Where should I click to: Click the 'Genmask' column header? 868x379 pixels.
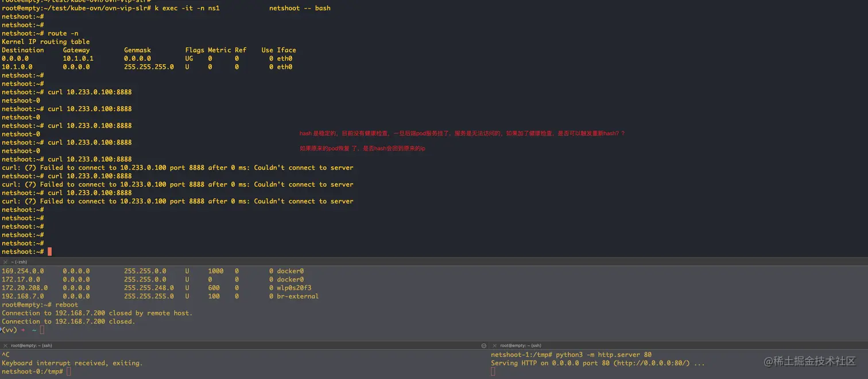click(x=138, y=50)
